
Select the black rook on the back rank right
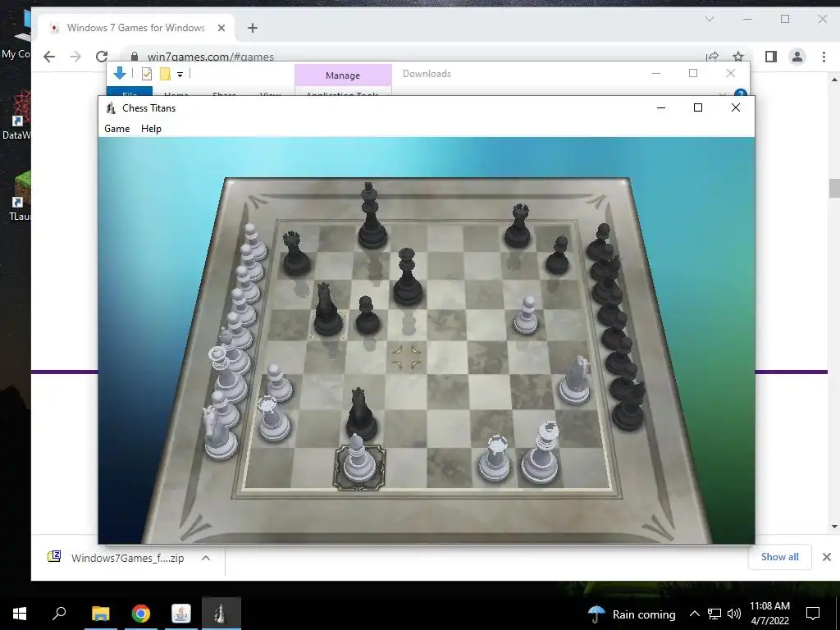tap(518, 226)
